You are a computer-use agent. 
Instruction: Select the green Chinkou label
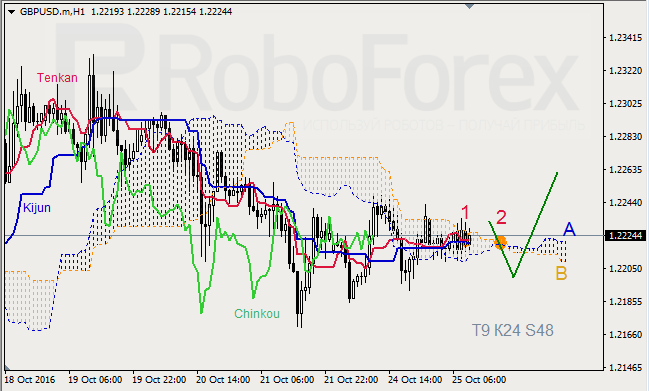(257, 314)
